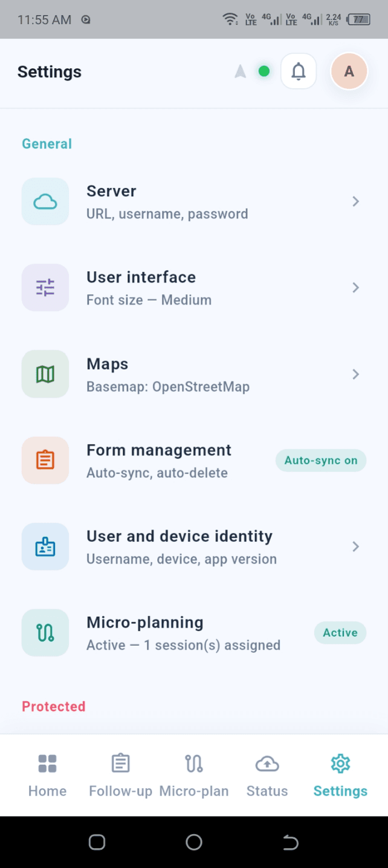Expand Server settings chevron

[356, 201]
